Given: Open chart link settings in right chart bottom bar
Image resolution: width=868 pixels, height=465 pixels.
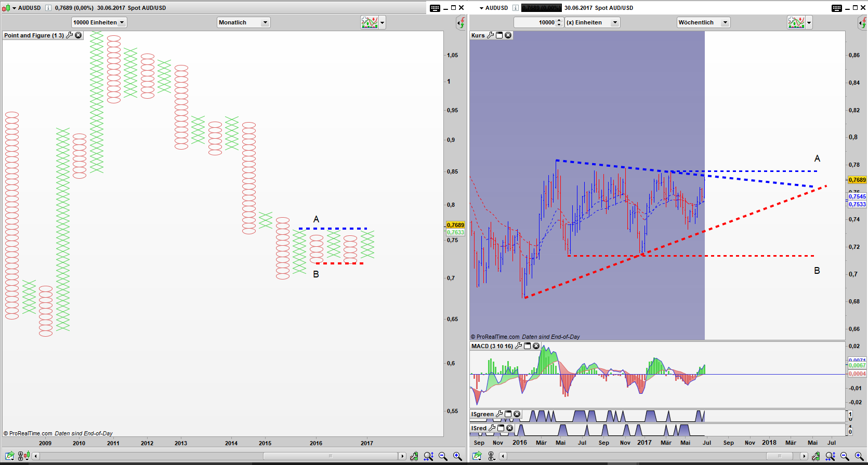Looking at the screenshot, I should (491, 456).
